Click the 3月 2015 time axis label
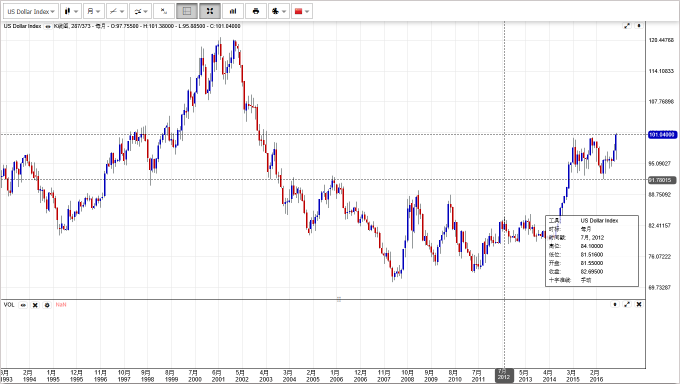Screen dimensions: 680x384 (x=572, y=376)
